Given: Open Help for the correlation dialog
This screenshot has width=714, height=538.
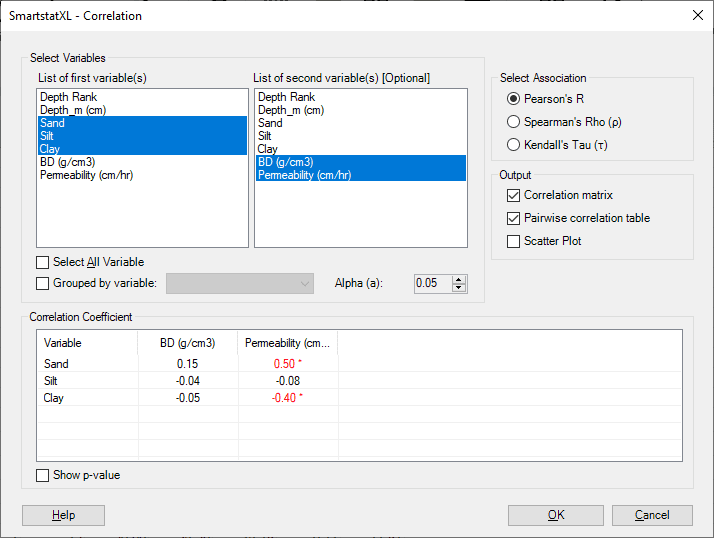Looking at the screenshot, I should click(x=63, y=515).
